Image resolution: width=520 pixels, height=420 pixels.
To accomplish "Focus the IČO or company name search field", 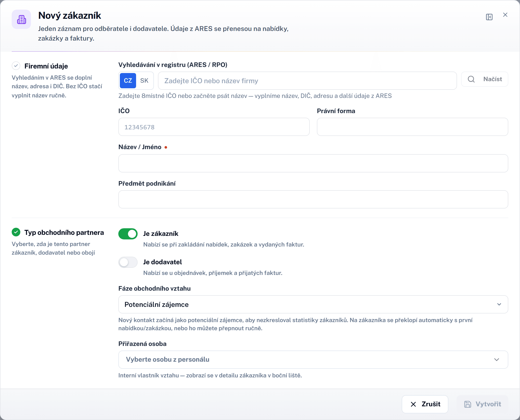I will pos(307,81).
